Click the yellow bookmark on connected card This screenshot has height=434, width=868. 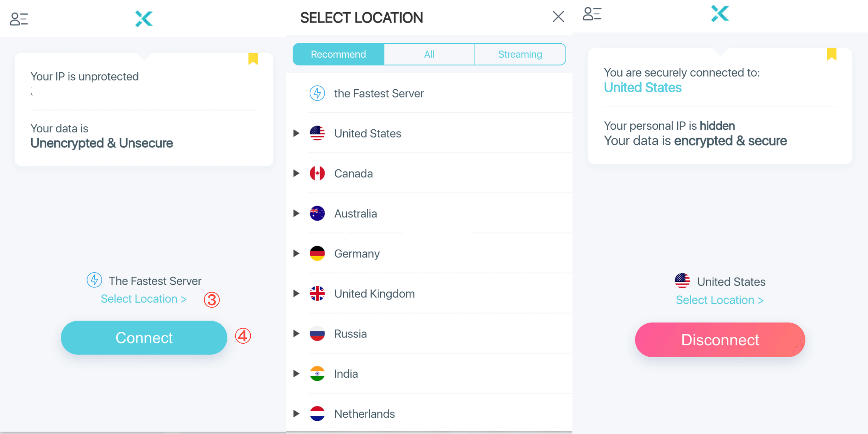click(831, 54)
